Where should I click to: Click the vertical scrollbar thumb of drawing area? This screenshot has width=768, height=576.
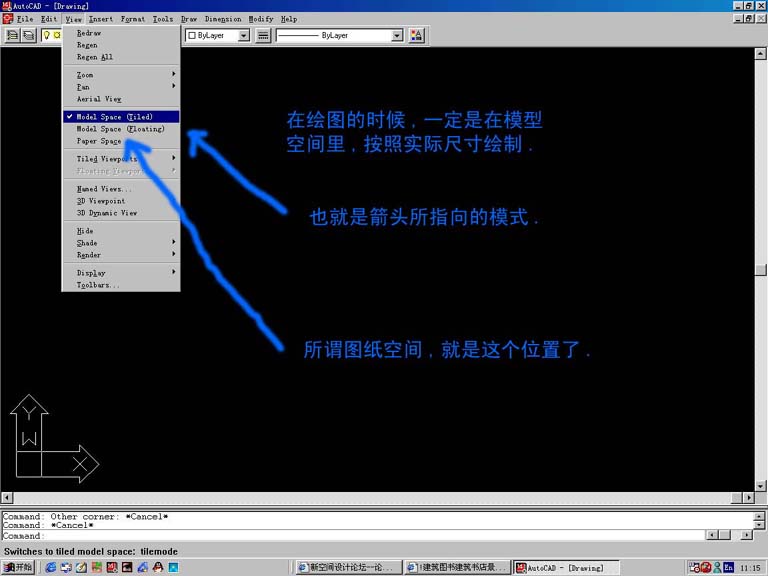pyautogui.click(x=760, y=270)
